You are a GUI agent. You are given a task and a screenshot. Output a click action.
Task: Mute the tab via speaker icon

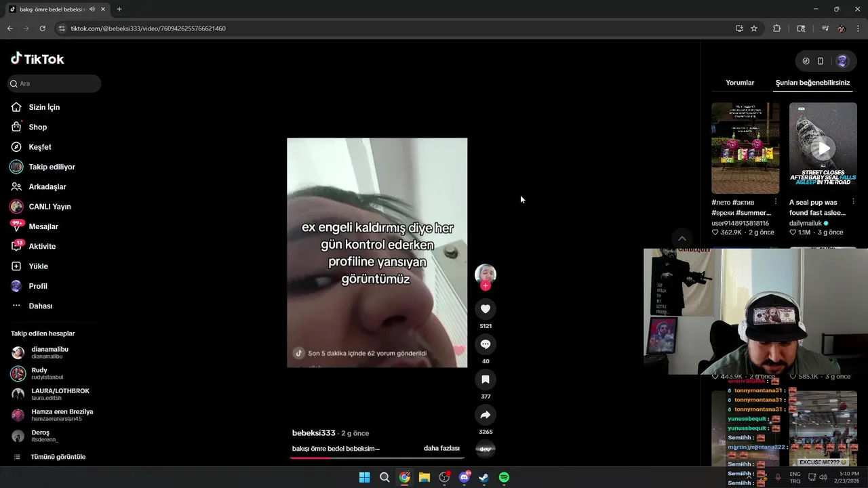92,9
